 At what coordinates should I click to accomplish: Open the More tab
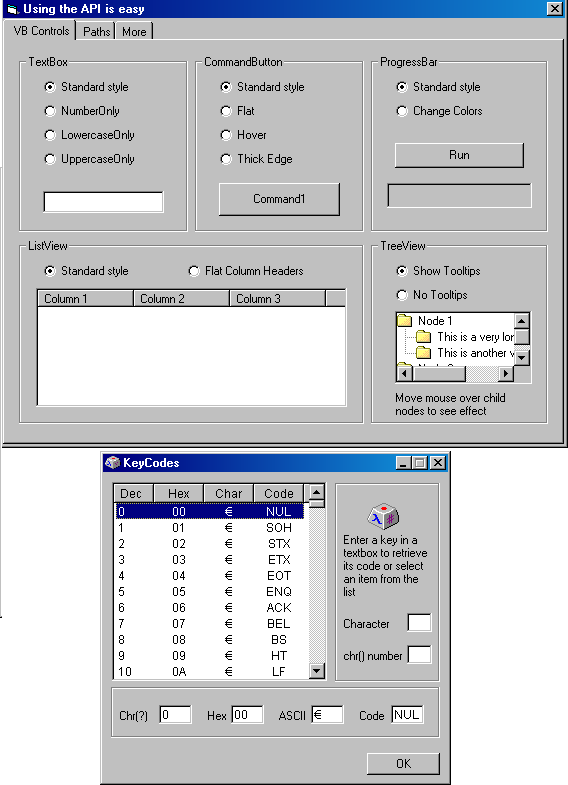(134, 32)
